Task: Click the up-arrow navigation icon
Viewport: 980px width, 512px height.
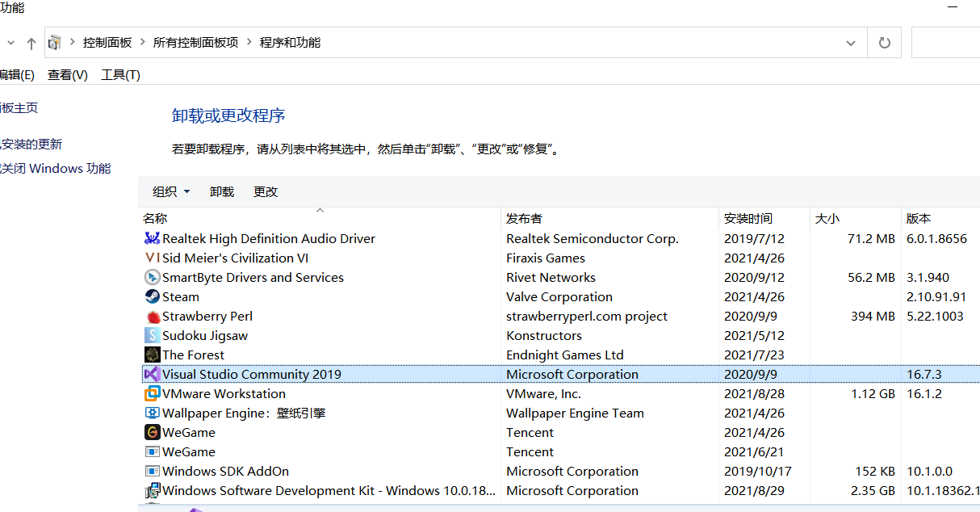Action: point(31,42)
